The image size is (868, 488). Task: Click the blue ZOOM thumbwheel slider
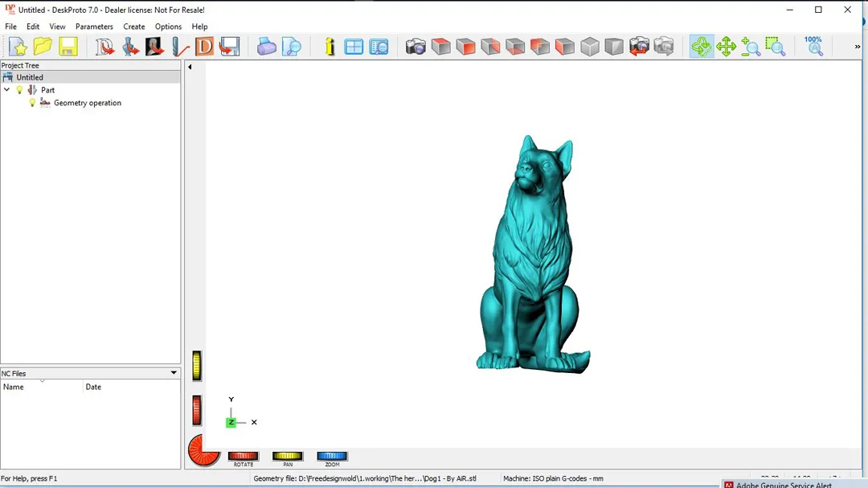[x=332, y=456]
